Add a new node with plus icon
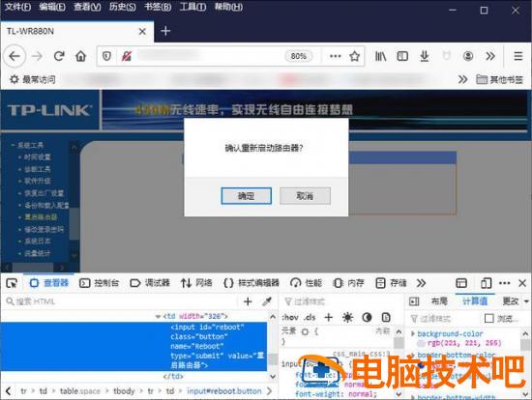 tap(248, 301)
